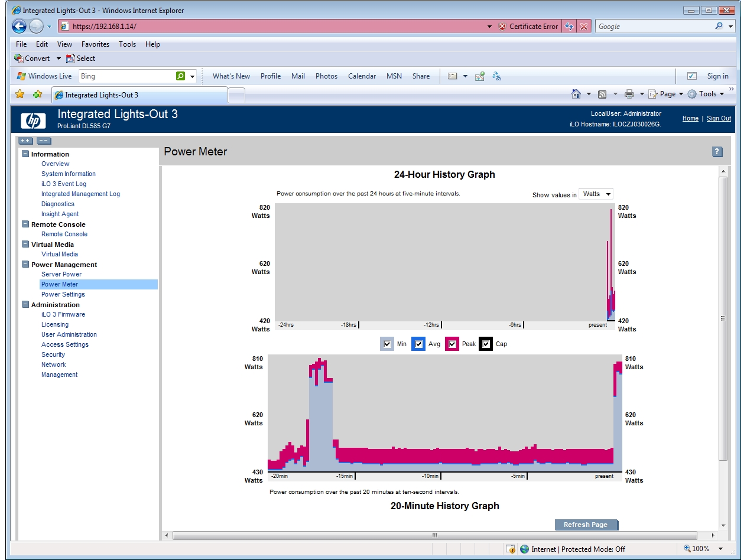Disable the Peak graph checkbox

452,344
